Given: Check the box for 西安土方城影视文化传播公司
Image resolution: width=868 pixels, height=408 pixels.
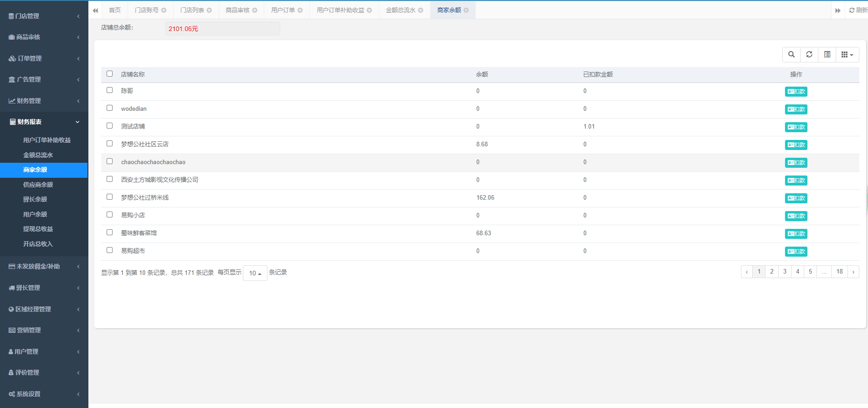Looking at the screenshot, I should [109, 179].
